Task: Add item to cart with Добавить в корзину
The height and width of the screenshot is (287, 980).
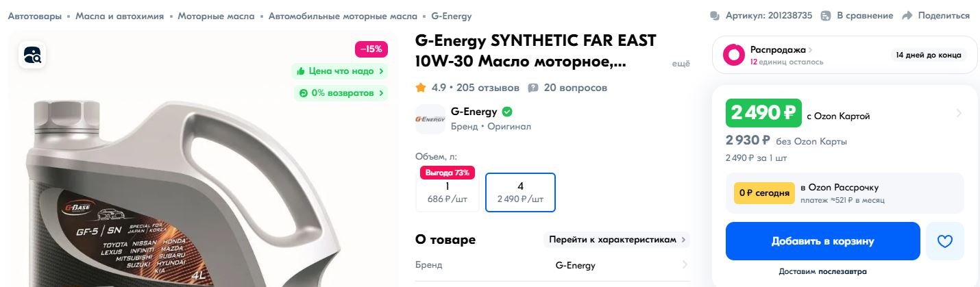Action: click(x=823, y=241)
